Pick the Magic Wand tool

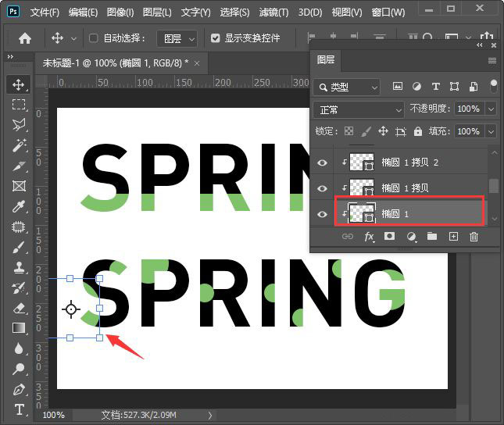[x=19, y=145]
